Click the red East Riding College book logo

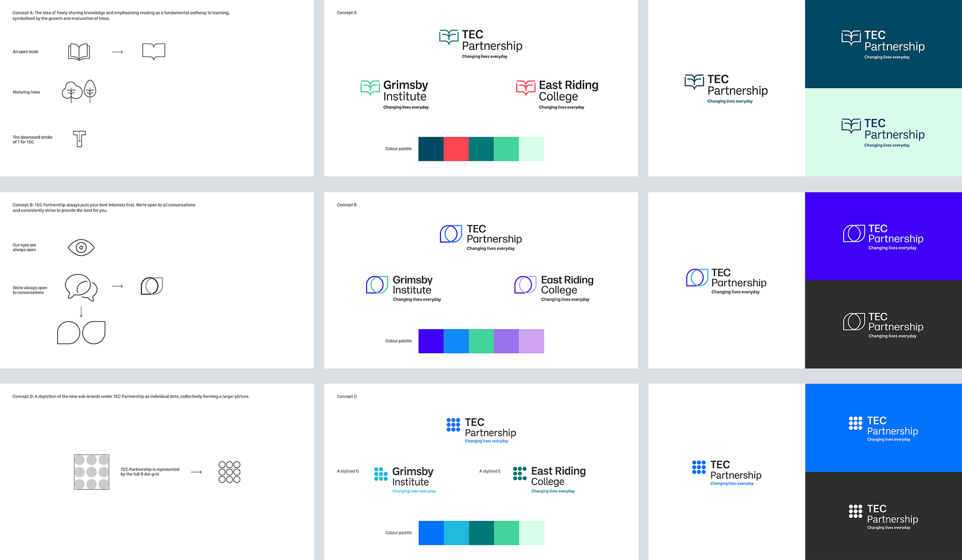(526, 88)
